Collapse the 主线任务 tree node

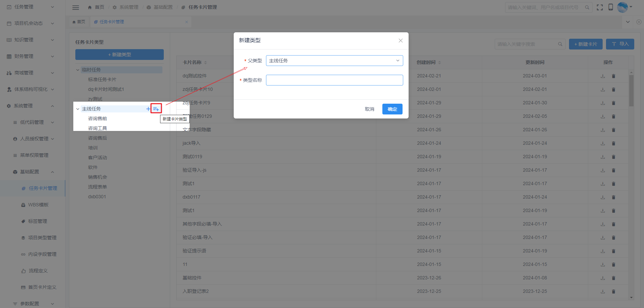click(x=78, y=109)
